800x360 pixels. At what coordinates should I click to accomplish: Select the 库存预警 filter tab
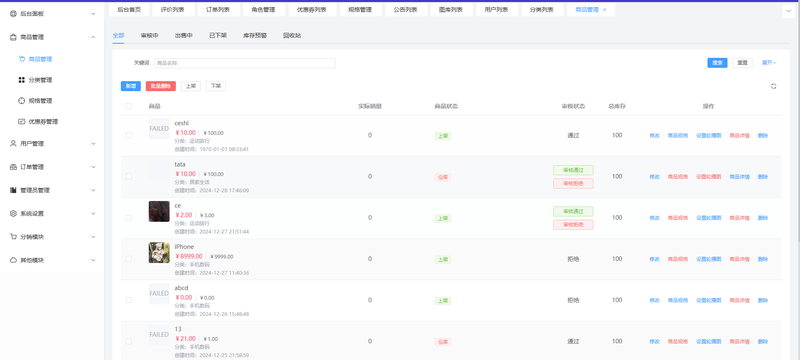point(255,36)
